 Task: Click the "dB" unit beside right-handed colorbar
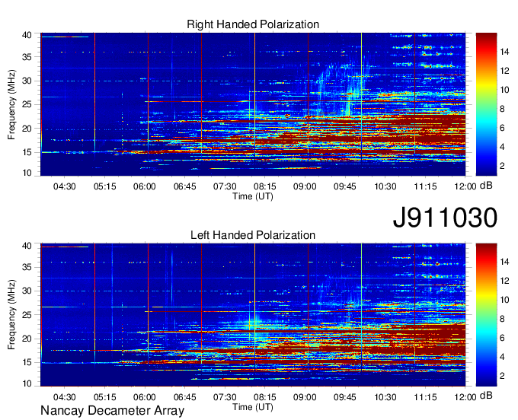pos(486,186)
